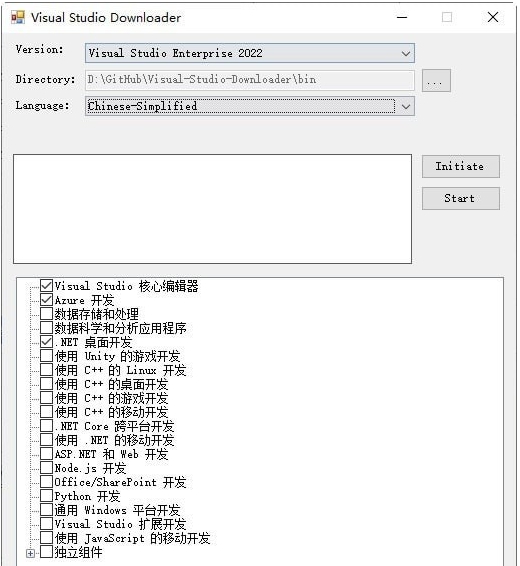The height and width of the screenshot is (566, 520).
Task: Check ASP.NET 和 Web 开发 checkbox
Action: point(47,454)
